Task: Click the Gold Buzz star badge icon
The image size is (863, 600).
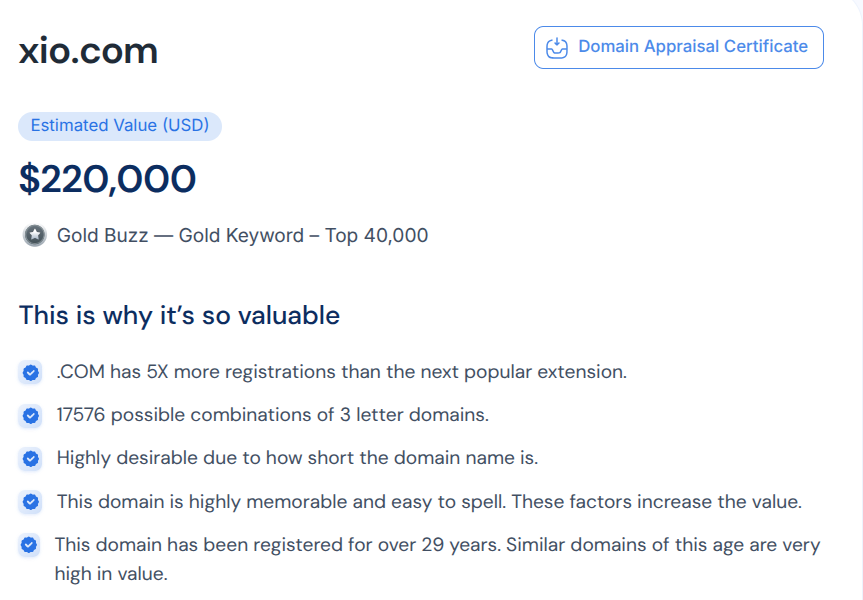Action: point(34,236)
